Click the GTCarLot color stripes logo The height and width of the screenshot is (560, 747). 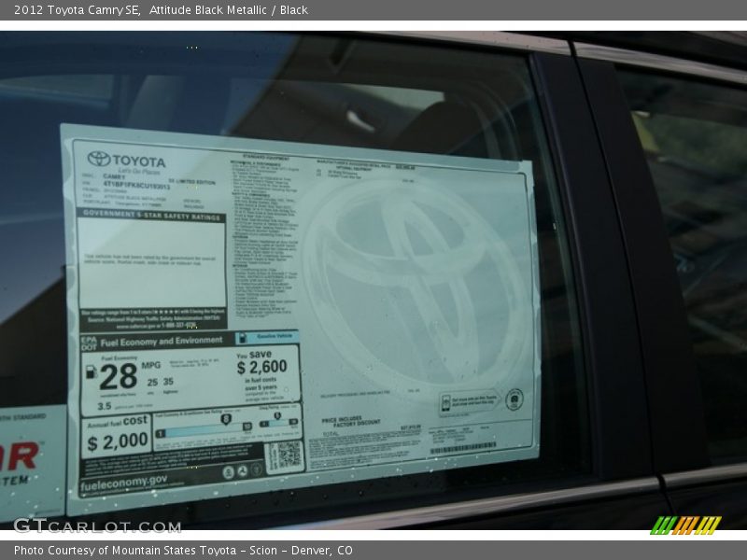coord(685,525)
